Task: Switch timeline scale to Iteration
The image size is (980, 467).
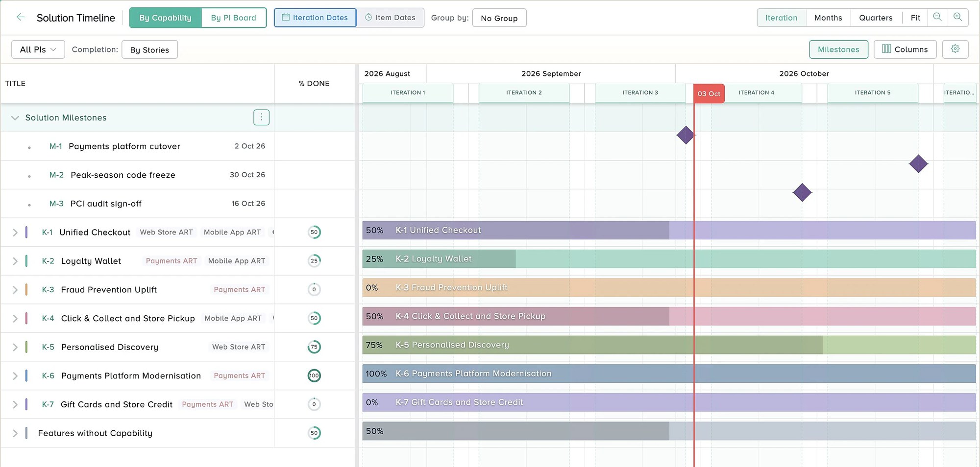Action: click(x=782, y=18)
